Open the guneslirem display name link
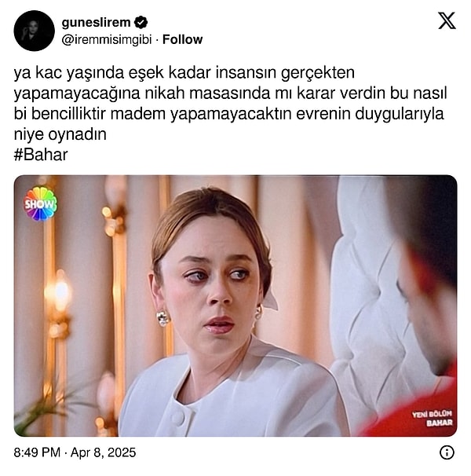The image size is (471, 476). click(96, 23)
